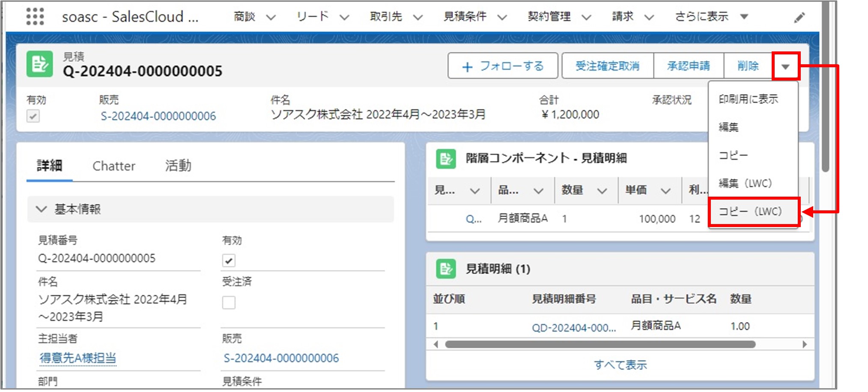The image size is (868, 392).
Task: Open the 見... column header menu chevron
Action: 475,191
